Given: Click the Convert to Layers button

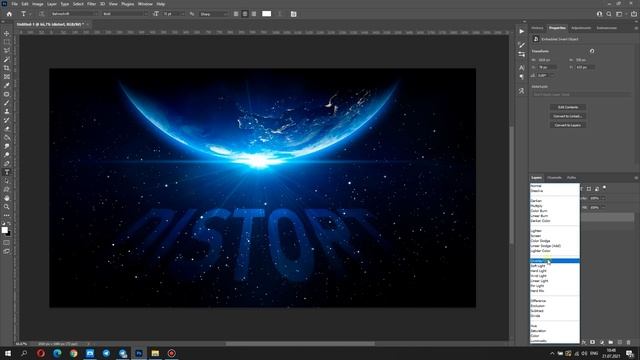Looking at the screenshot, I should click(568, 125).
